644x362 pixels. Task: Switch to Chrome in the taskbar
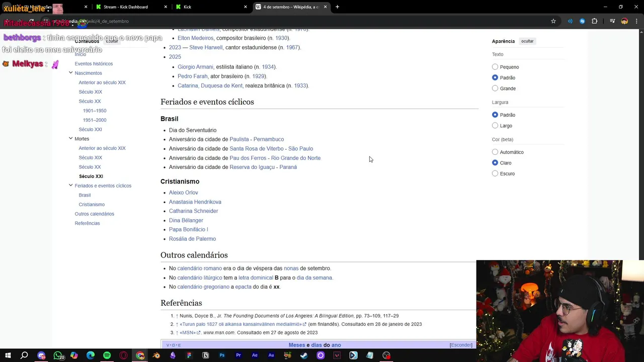pyautogui.click(x=140, y=355)
